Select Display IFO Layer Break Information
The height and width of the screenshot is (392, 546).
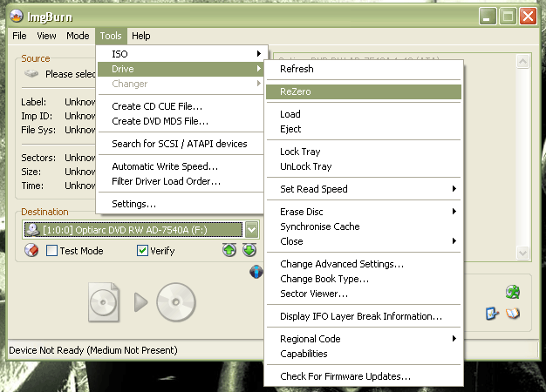364,316
